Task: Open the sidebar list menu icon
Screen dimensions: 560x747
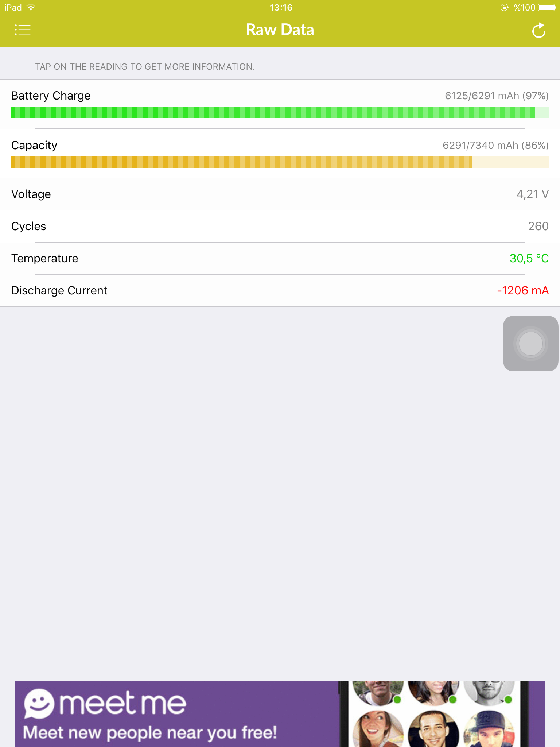Action: pyautogui.click(x=23, y=30)
